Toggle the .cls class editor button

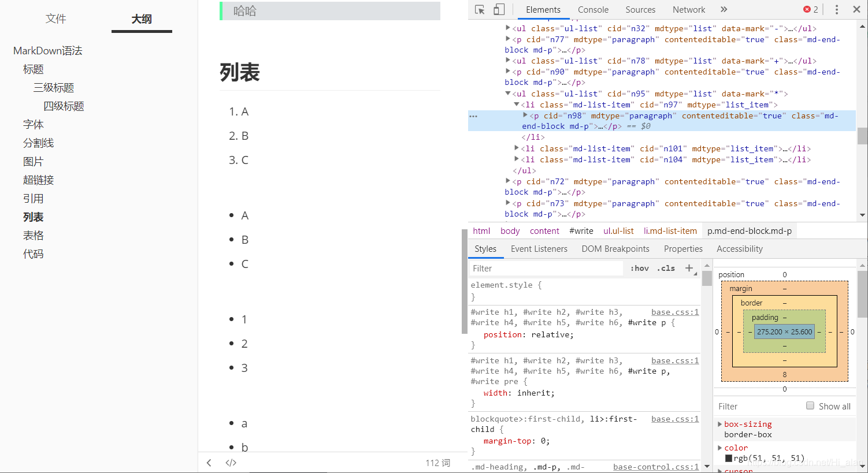coord(666,268)
